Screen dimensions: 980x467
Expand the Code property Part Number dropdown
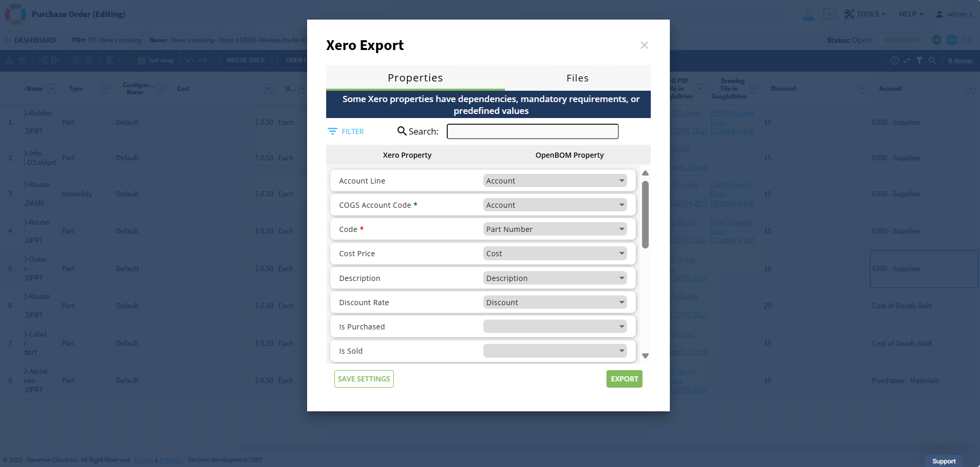[x=555, y=229]
